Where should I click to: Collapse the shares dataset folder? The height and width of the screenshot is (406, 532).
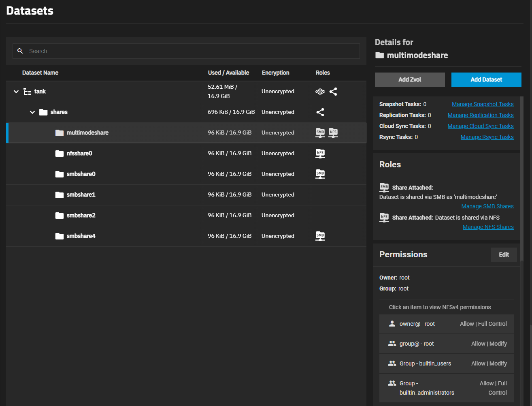[x=32, y=112]
